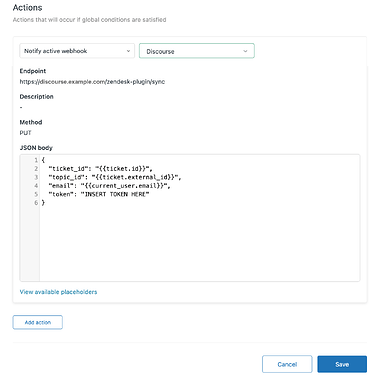The width and height of the screenshot is (378, 375).
Task: Open 'View available placeholders' link
Action: click(58, 292)
